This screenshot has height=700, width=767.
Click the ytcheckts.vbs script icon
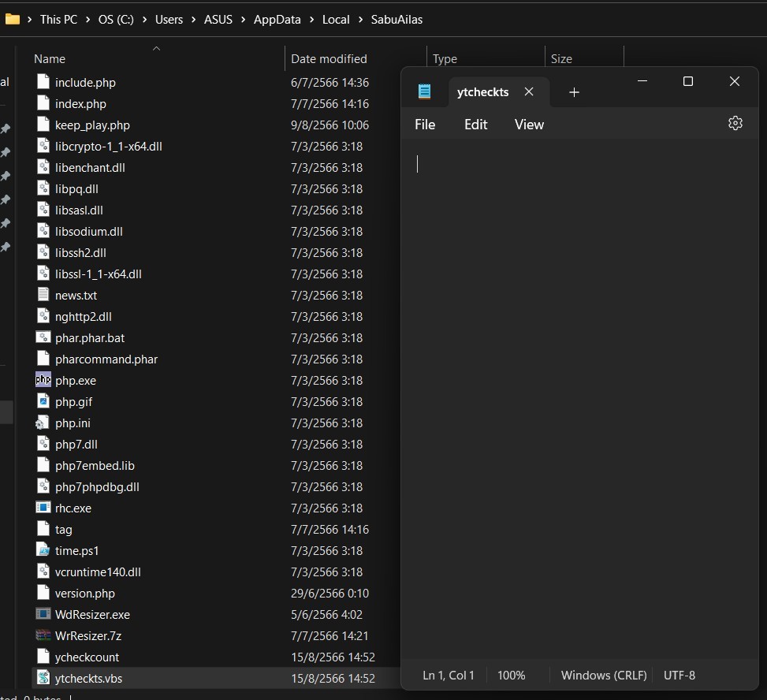[x=43, y=677]
